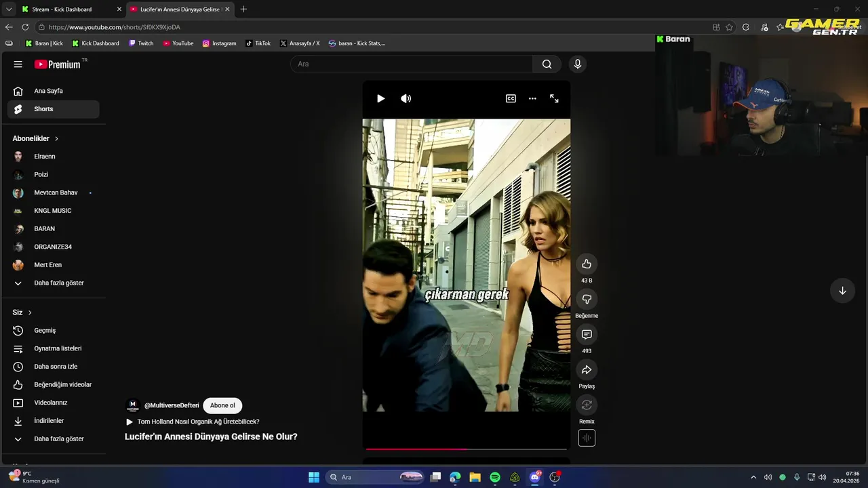The height and width of the screenshot is (488, 868).
Task: Open the sound waveform button below Remix
Action: [x=587, y=438]
